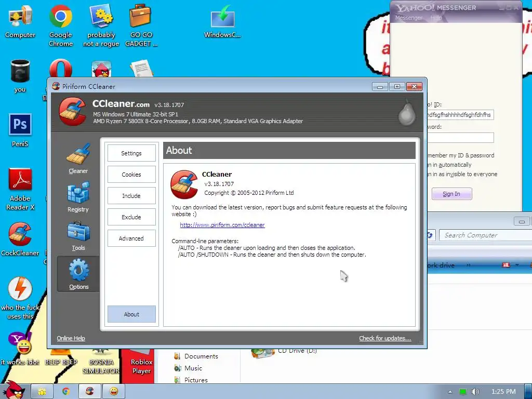This screenshot has width=532, height=399.
Task: Open the lightning bolt desktop icon
Action: point(20,298)
